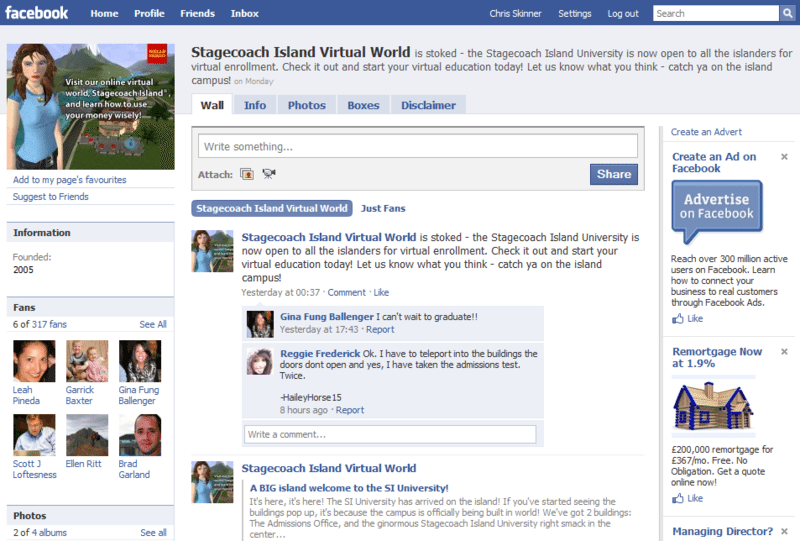
Task: Like the Facebook Ads advert thumbs-up
Action: coord(678,318)
